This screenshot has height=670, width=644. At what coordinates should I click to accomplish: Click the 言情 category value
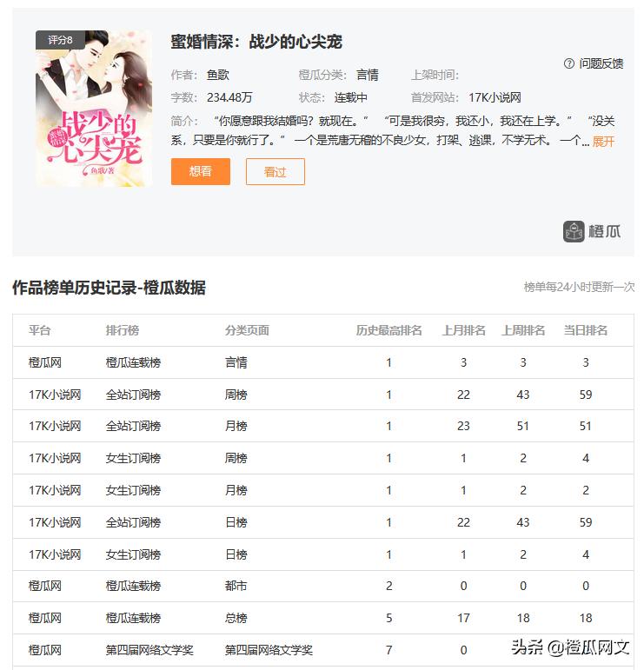[x=368, y=75]
